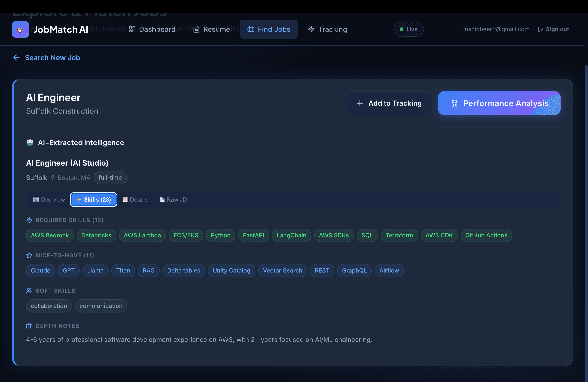Screen dimensions: 588x382
Task: Click the REST chip
Action: [322, 271]
